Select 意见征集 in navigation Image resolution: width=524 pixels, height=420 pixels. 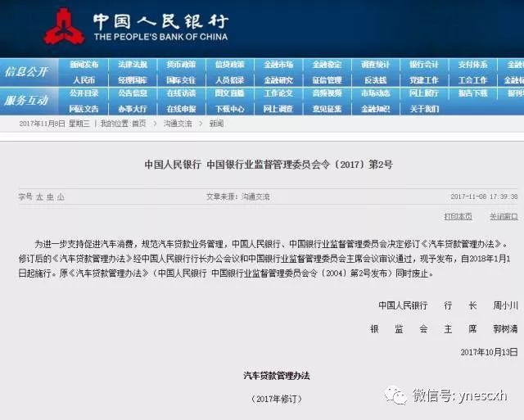pyautogui.click(x=327, y=109)
